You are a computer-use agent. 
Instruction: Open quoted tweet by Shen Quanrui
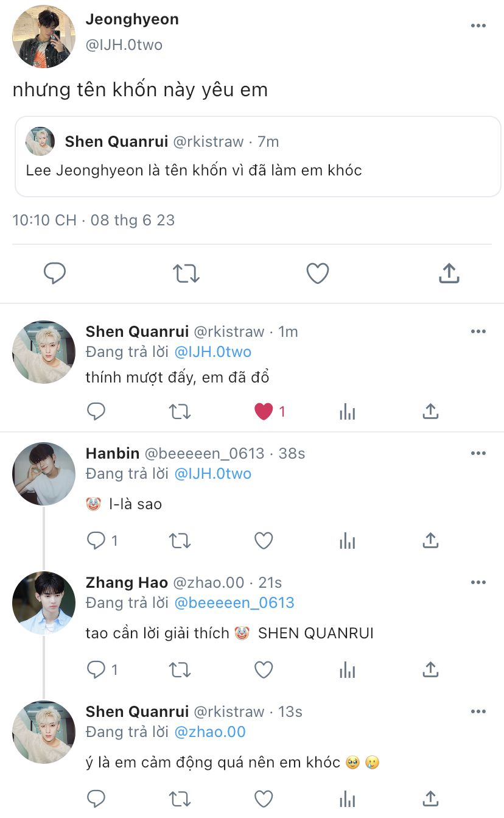[x=257, y=157]
